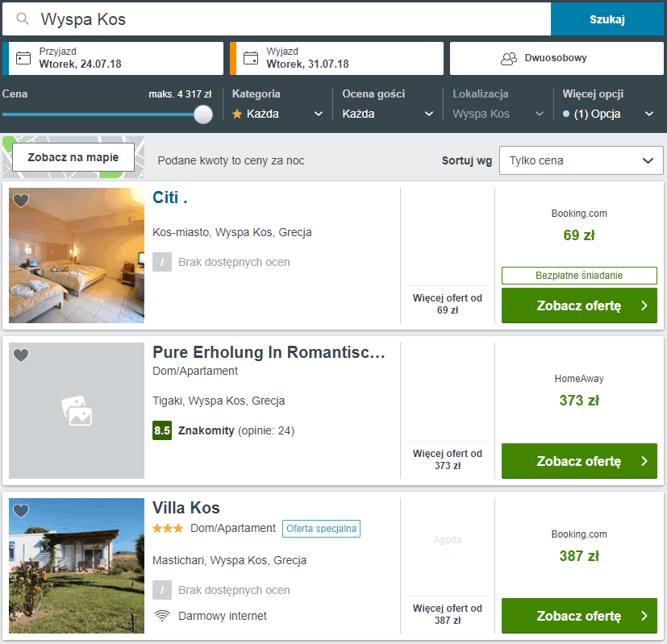
Task: Click the image placeholder for Pure Erholung
Action: [x=77, y=411]
